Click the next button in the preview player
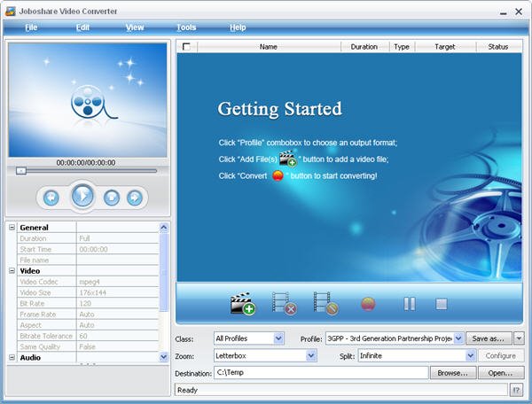532x404 pixels. pyautogui.click(x=135, y=198)
